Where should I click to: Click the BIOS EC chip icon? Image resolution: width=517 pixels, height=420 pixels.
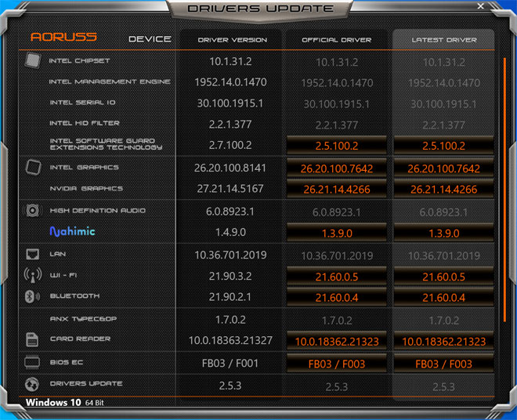(32, 362)
